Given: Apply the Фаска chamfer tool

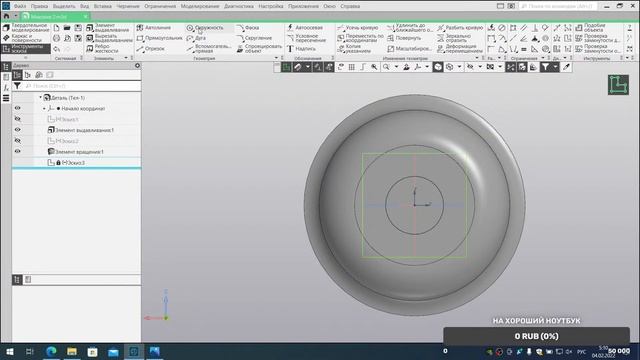Looking at the screenshot, I should pos(248,28).
